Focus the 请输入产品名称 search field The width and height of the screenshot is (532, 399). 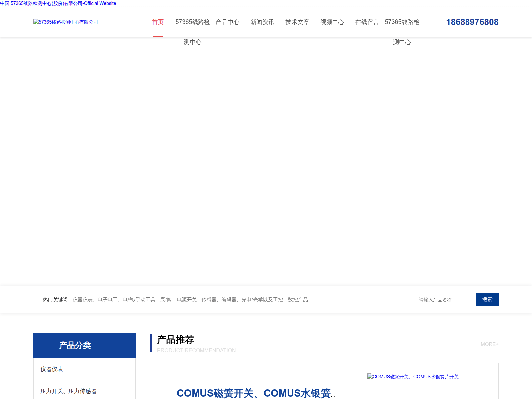coord(441,300)
